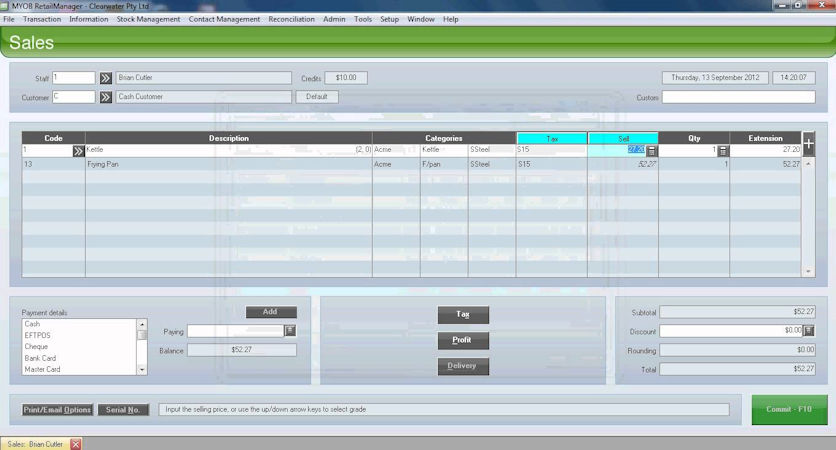
Task: Select Cash in Payment details list
Action: 33,324
